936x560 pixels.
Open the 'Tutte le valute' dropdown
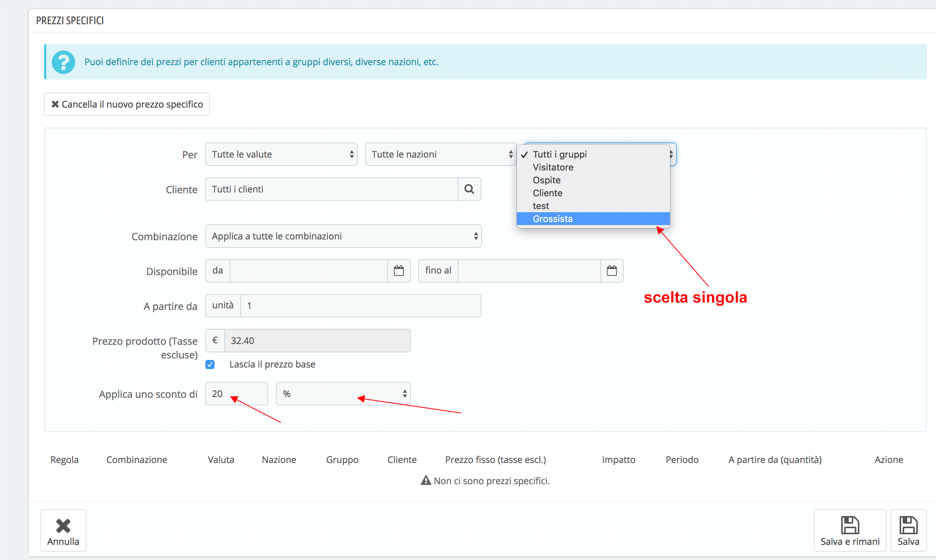(281, 154)
